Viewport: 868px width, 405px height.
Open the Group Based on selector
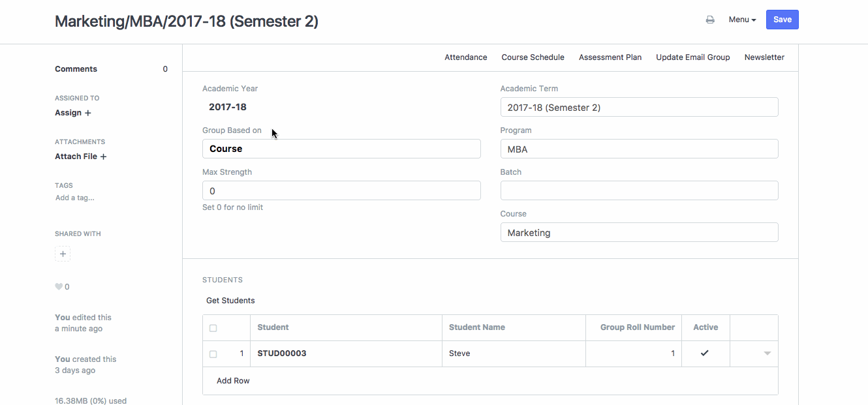pos(341,149)
